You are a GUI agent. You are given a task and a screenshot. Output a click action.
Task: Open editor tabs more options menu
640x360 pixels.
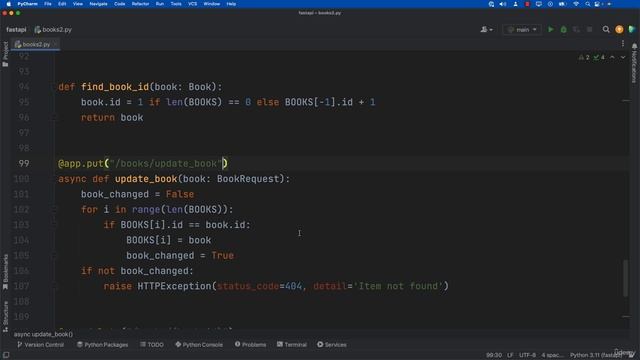623,44
